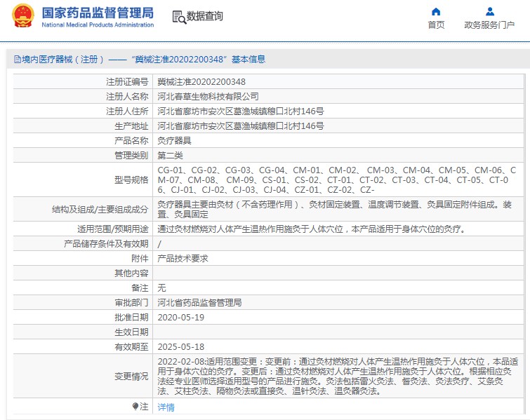The width and height of the screenshot is (530, 420).
Task: Click expiry date 2025-05-18
Action: pyautogui.click(x=181, y=347)
